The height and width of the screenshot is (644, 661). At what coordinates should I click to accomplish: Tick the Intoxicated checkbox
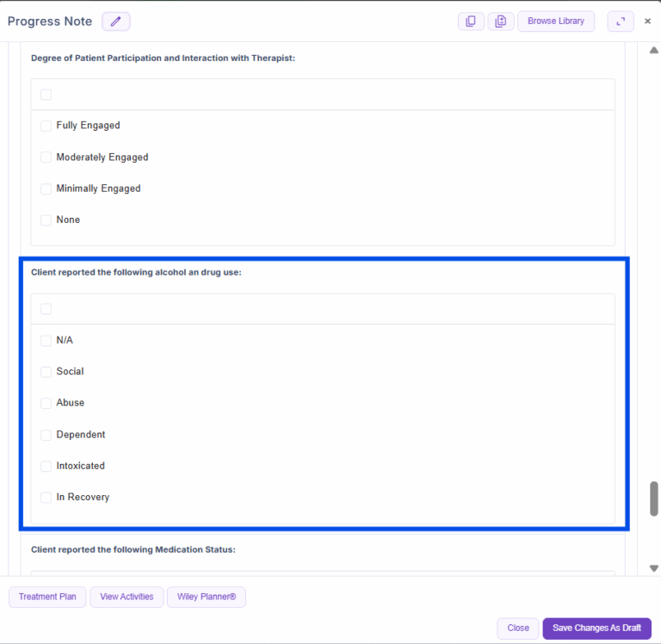coord(46,466)
